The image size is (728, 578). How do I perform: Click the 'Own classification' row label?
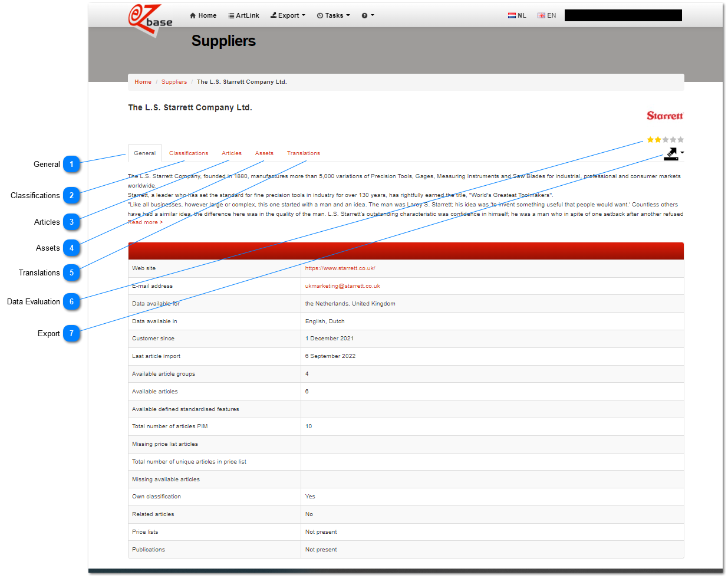[156, 497]
